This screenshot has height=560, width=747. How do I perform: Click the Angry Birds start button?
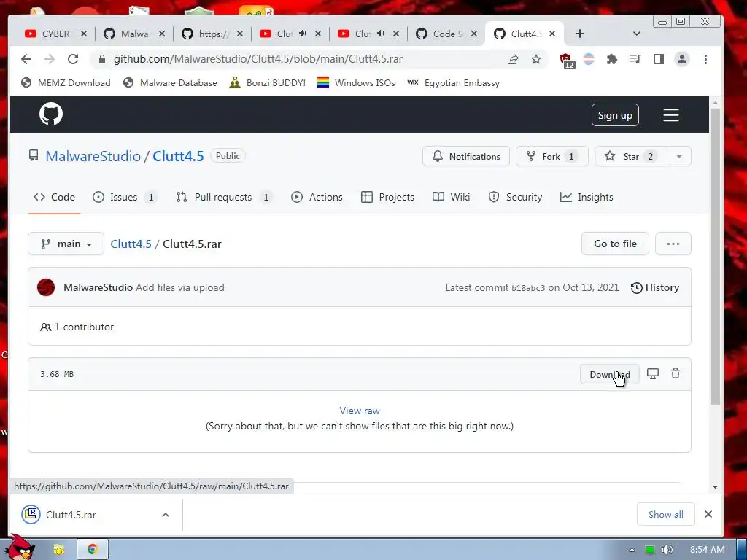pyautogui.click(x=20, y=547)
